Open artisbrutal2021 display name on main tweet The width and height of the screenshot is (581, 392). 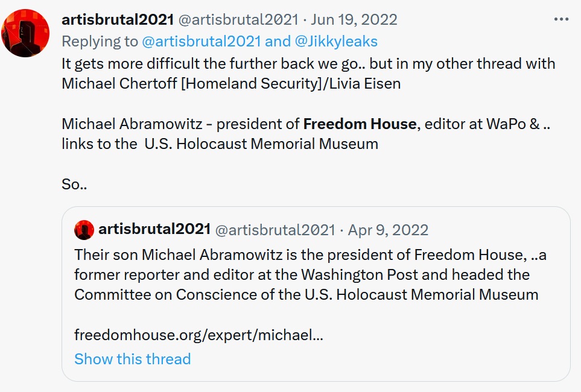click(x=116, y=19)
